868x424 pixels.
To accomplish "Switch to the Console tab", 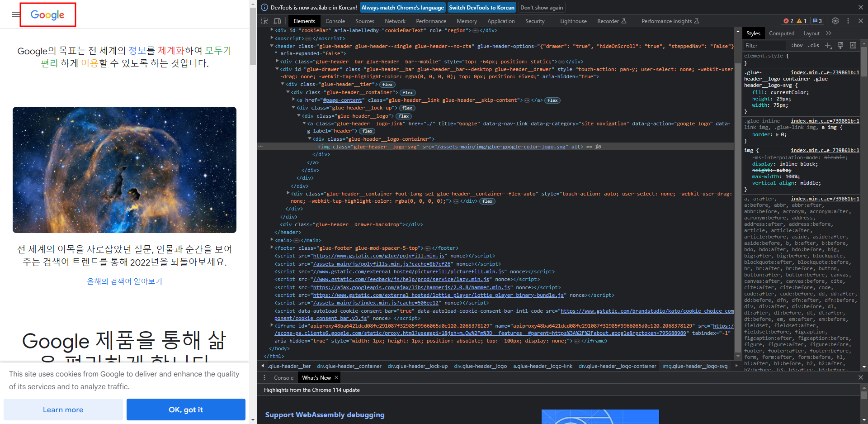I will (335, 21).
